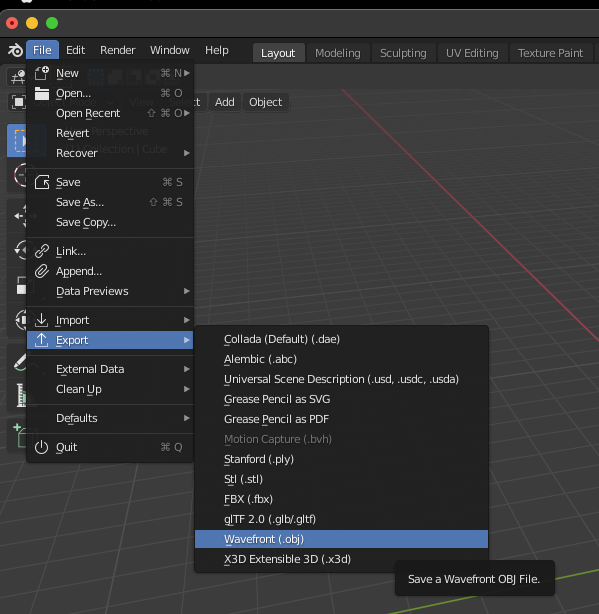
Task: Export Grease Pencil as PDF
Action: [341, 419]
